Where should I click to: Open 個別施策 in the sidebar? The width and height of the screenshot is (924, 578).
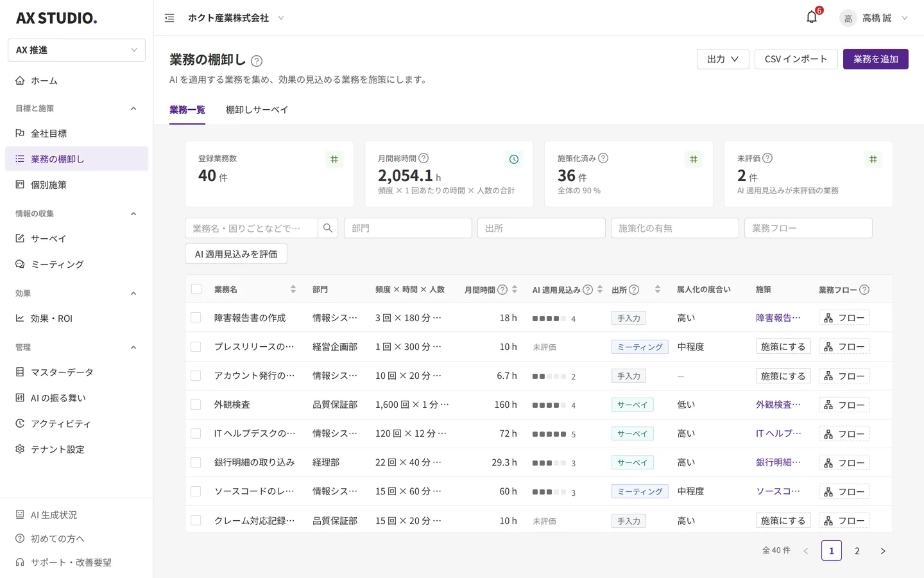coord(76,184)
